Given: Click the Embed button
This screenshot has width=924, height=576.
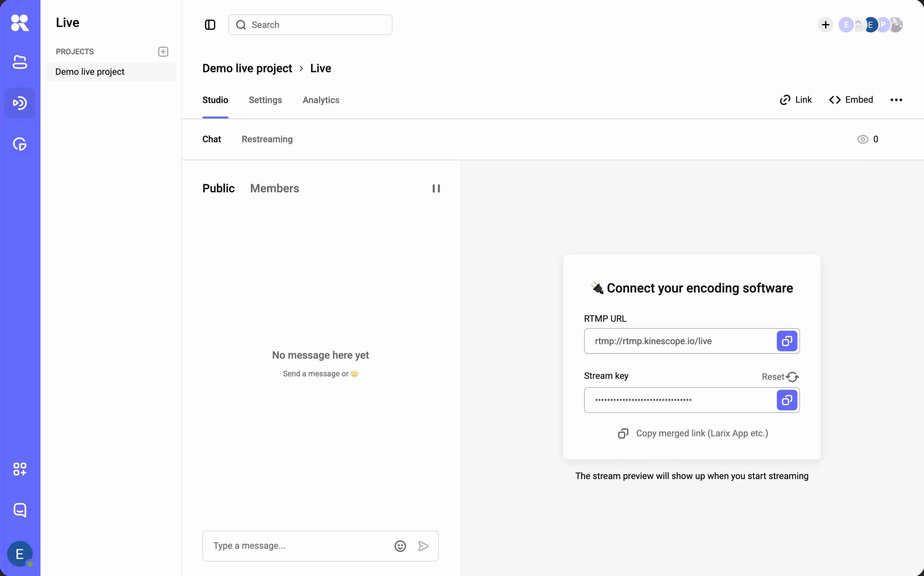Looking at the screenshot, I should coord(851,100).
